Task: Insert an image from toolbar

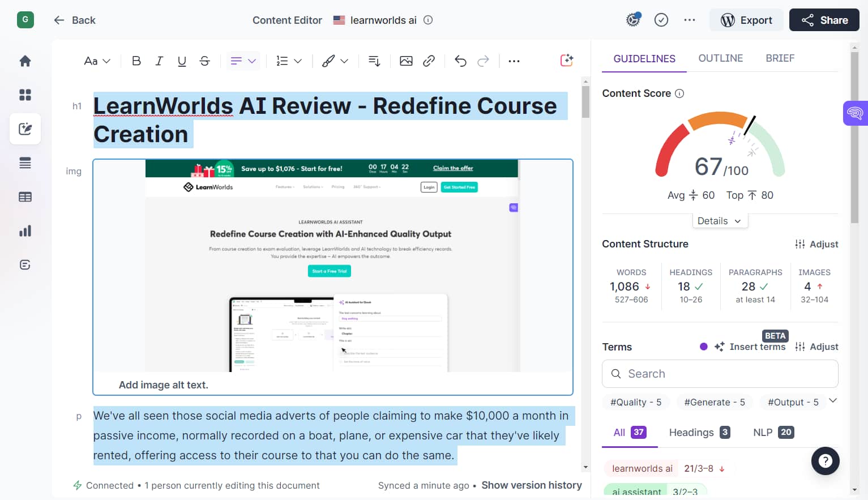Action: (x=406, y=61)
